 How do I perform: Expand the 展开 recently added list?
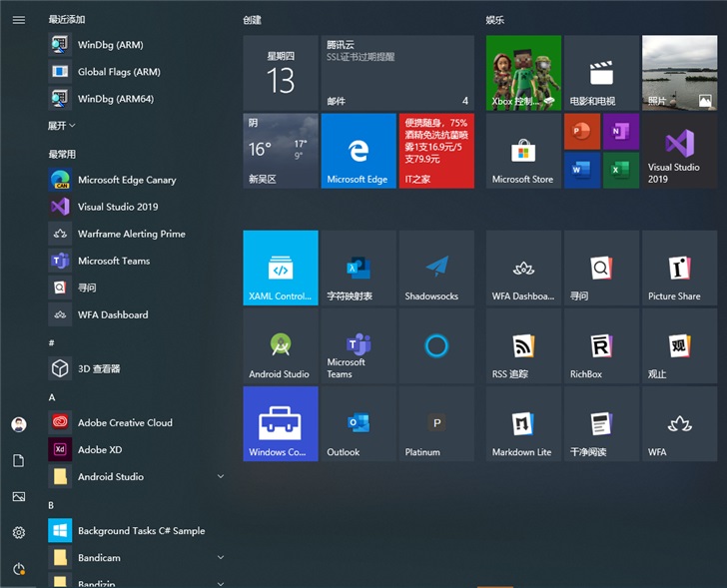[62, 126]
